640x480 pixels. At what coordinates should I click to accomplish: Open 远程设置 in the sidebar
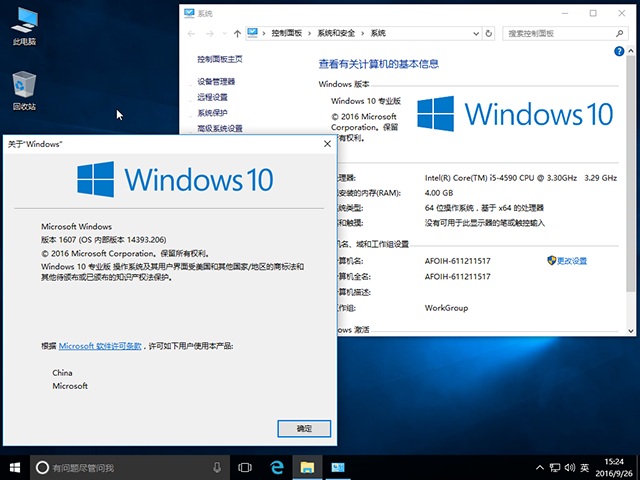click(212, 97)
